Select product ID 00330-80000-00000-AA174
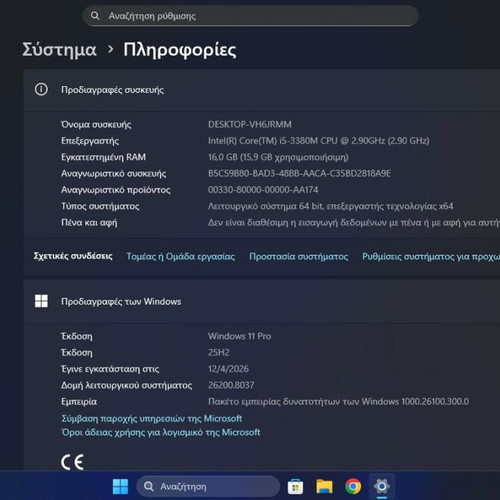The width and height of the screenshot is (500, 500). (x=263, y=190)
